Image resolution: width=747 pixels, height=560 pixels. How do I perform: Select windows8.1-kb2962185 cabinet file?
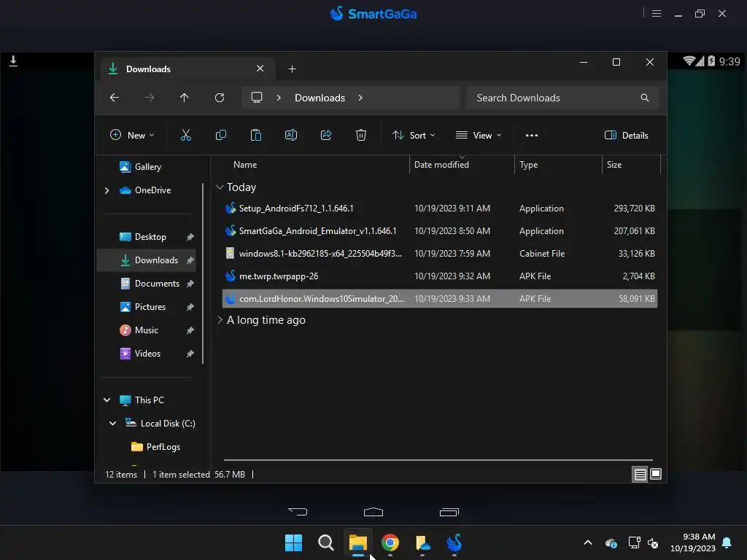coord(440,253)
